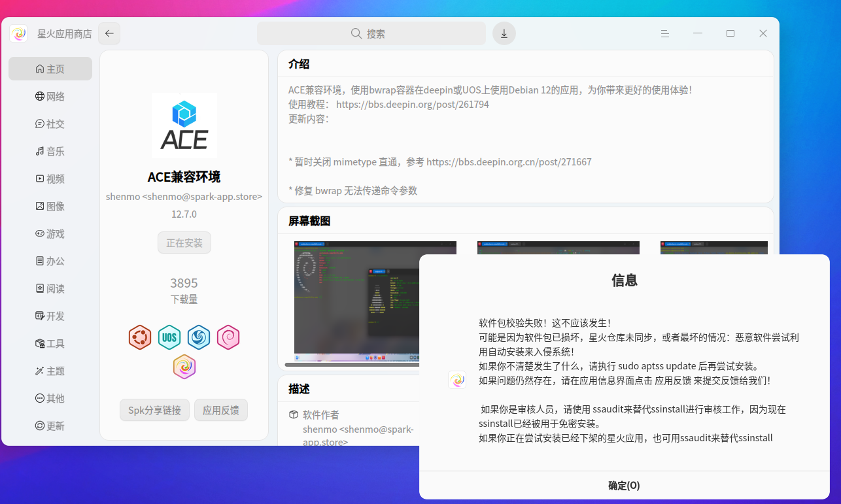The width and height of the screenshot is (841, 504).
Task: Click the ACE兼容环境 app title
Action: [184, 176]
